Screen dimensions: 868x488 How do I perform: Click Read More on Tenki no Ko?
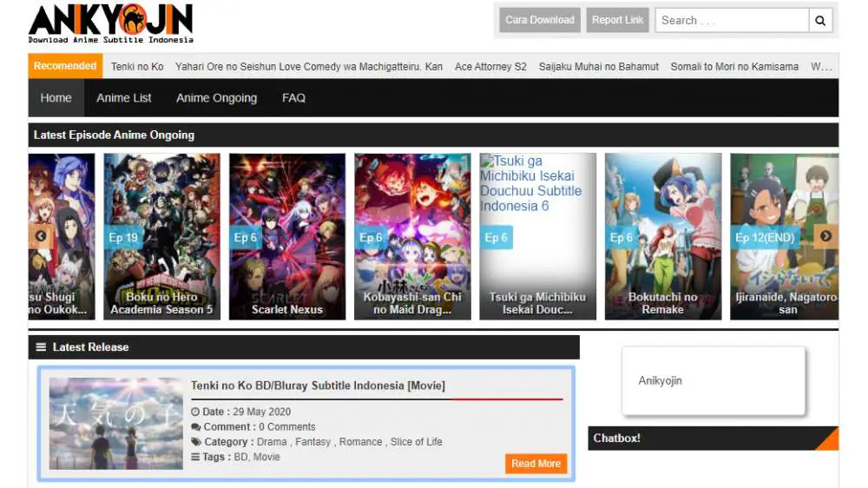(x=536, y=464)
